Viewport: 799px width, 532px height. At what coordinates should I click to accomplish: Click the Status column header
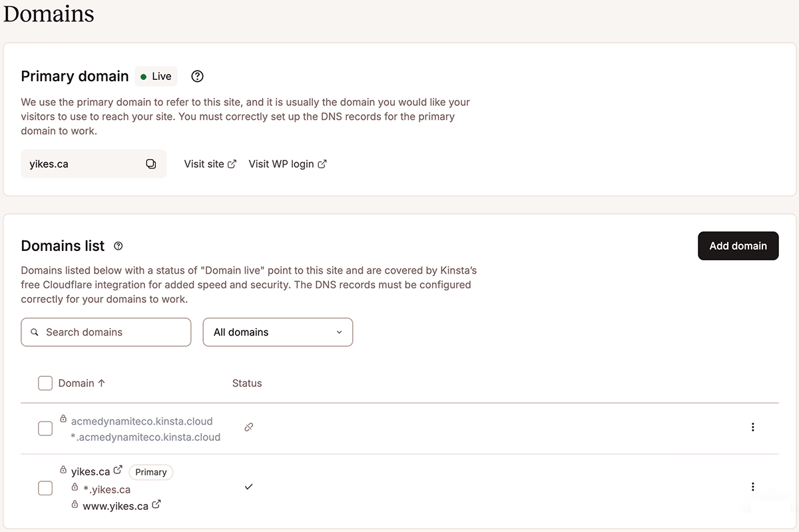point(247,383)
